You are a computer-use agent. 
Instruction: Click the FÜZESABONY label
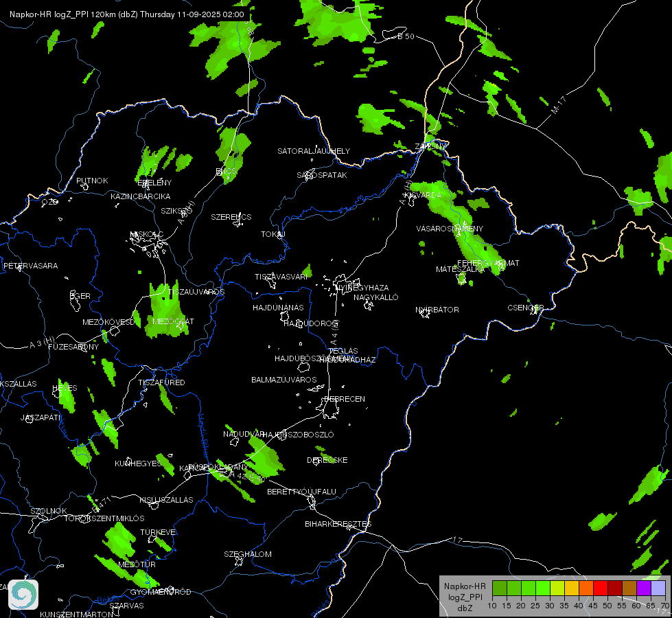73,347
